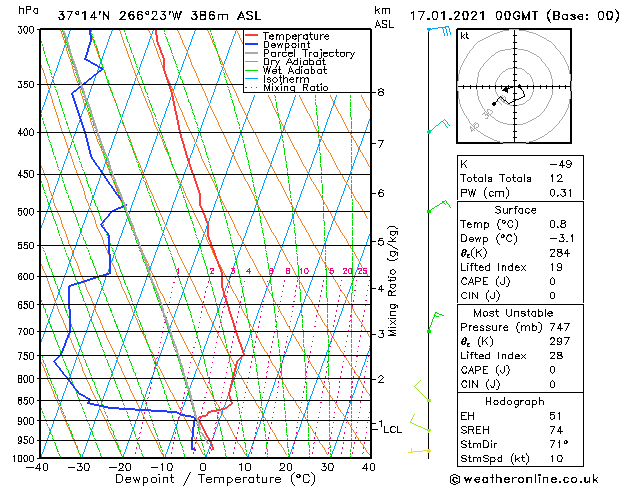The image size is (629, 486).
Task: Click the LCL marker label
Action: click(393, 429)
